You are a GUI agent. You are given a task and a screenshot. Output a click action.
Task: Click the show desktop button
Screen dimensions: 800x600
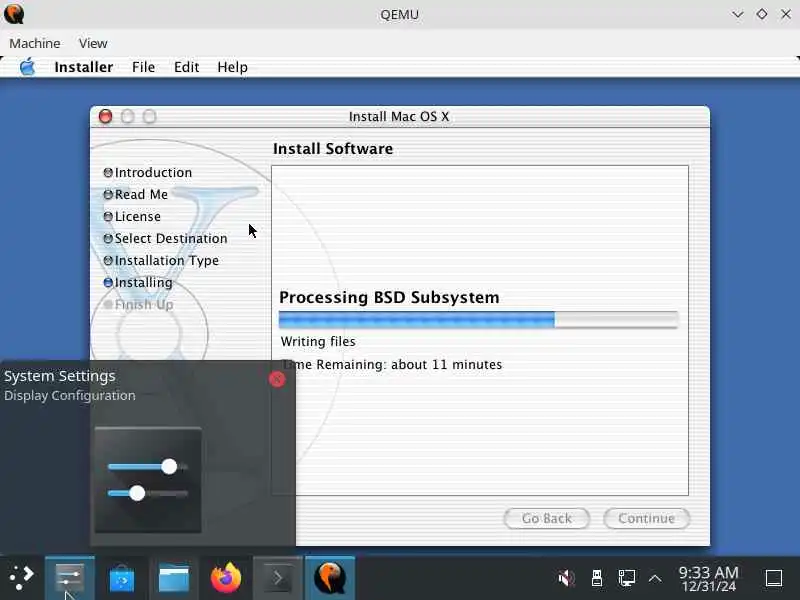coord(774,578)
